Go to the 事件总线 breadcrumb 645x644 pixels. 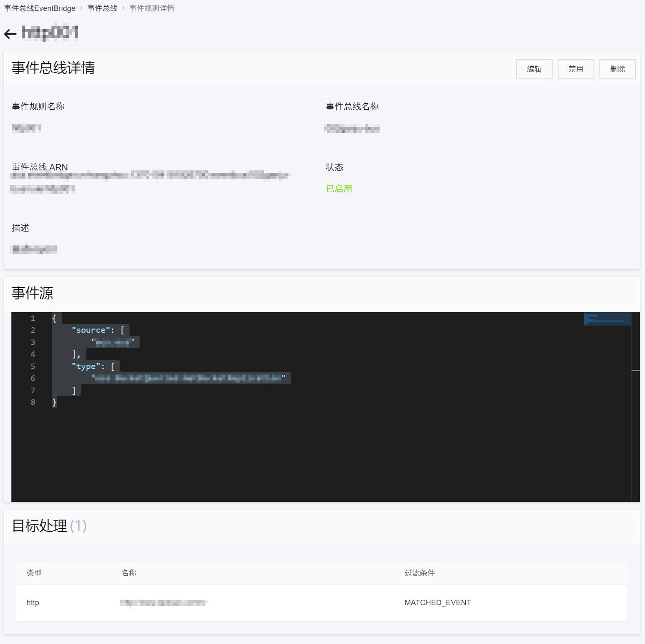(x=103, y=8)
